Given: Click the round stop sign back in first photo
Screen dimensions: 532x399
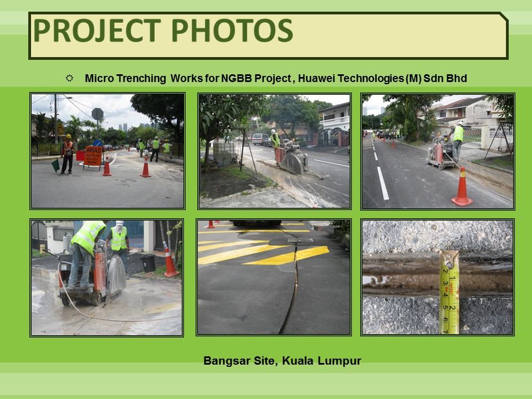Looking at the screenshot, I should [x=98, y=114].
